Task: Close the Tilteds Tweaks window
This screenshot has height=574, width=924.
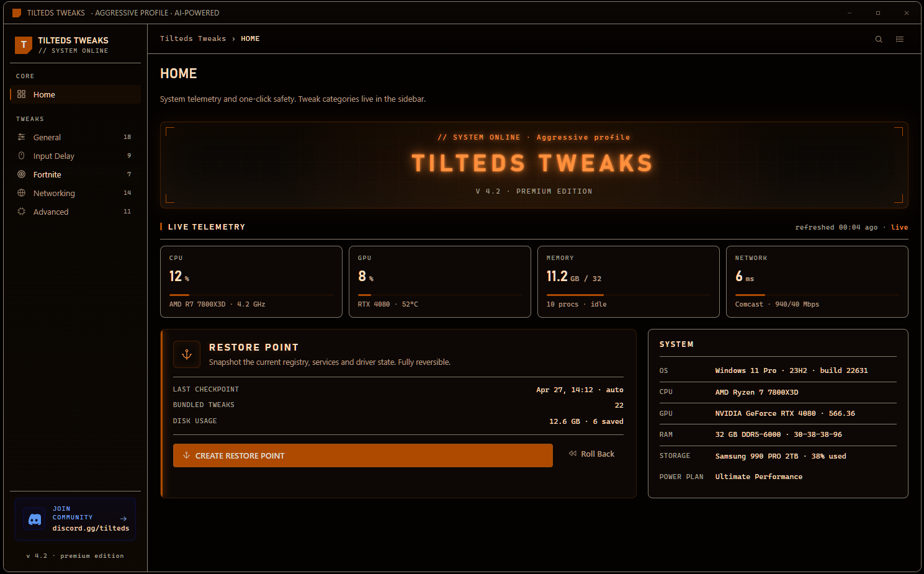Action: tap(907, 13)
